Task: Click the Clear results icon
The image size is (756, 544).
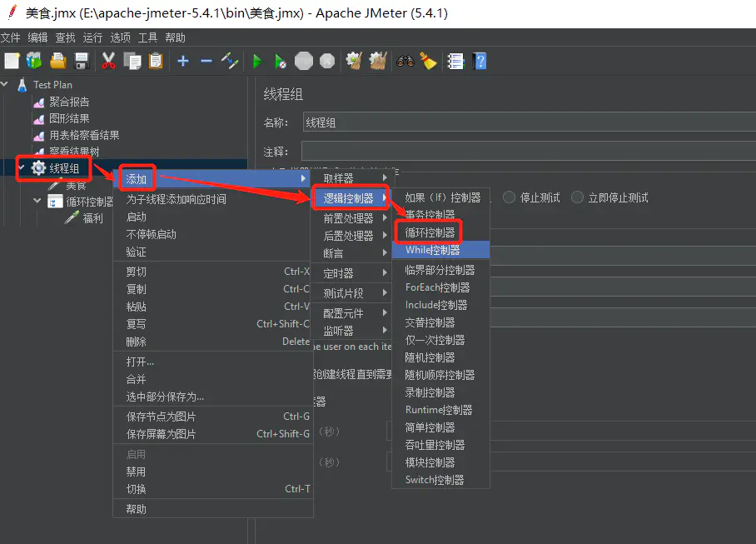Action: click(x=354, y=62)
